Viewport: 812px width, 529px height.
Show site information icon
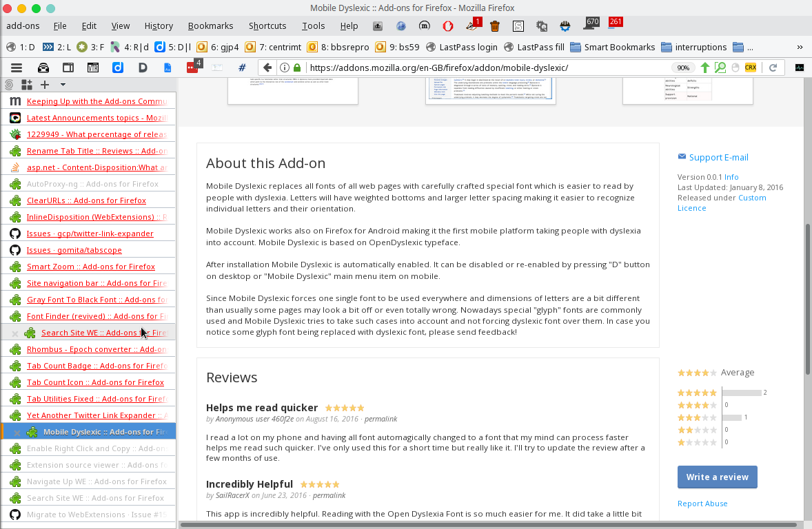284,68
